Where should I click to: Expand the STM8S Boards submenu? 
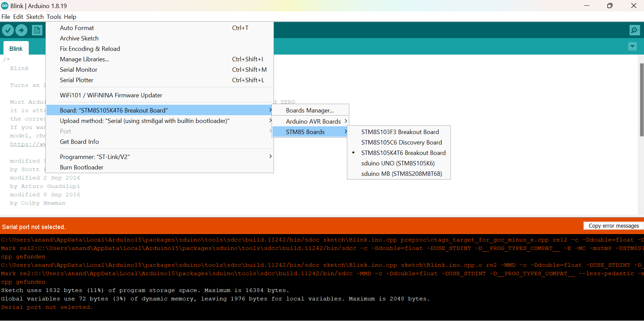310,132
